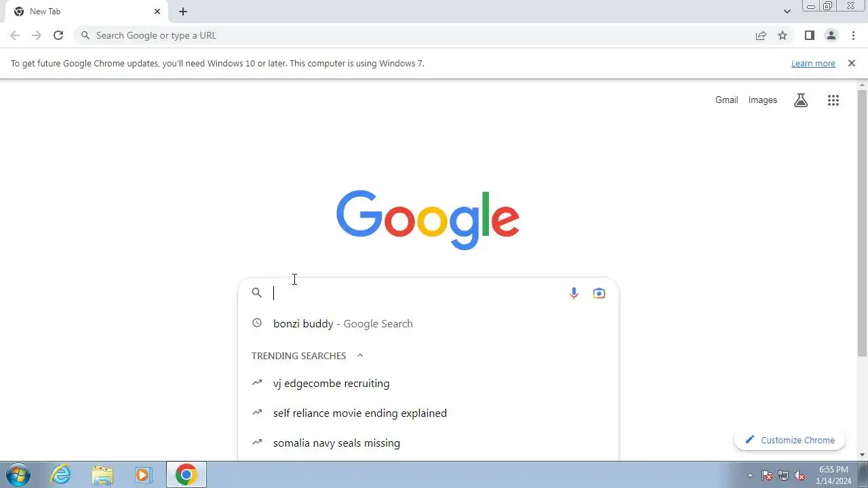Click trending arrow beside self reliance
Image resolution: width=868 pixels, height=488 pixels.
tap(256, 412)
